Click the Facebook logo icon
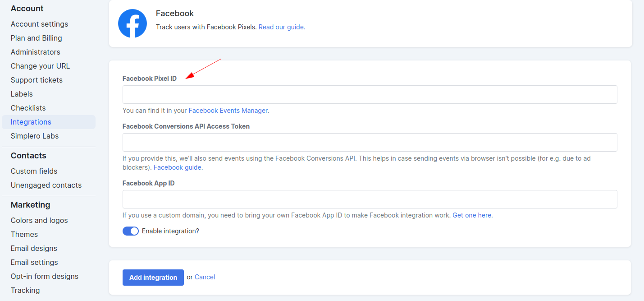 (x=132, y=23)
